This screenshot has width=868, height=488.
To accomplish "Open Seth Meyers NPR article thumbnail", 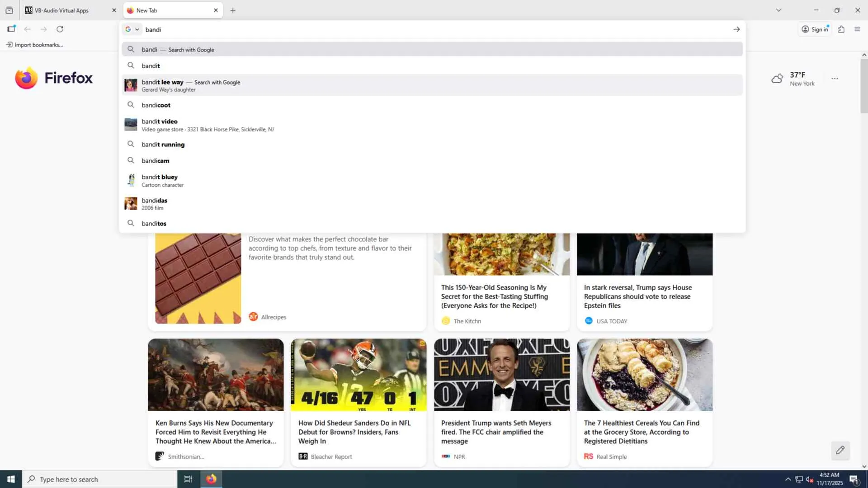I will 502,375.
